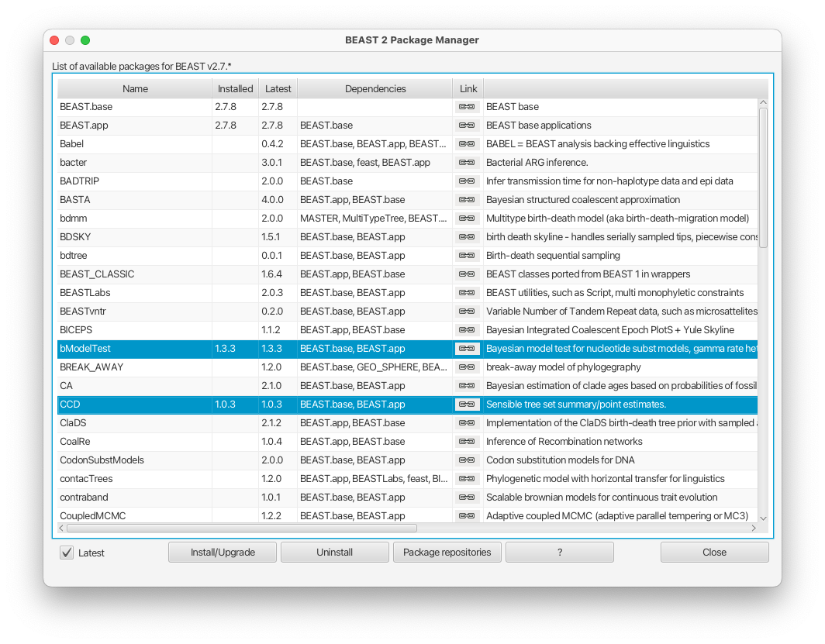Open BEASTvntr link icon
This screenshot has width=825, height=644.
pyautogui.click(x=467, y=312)
